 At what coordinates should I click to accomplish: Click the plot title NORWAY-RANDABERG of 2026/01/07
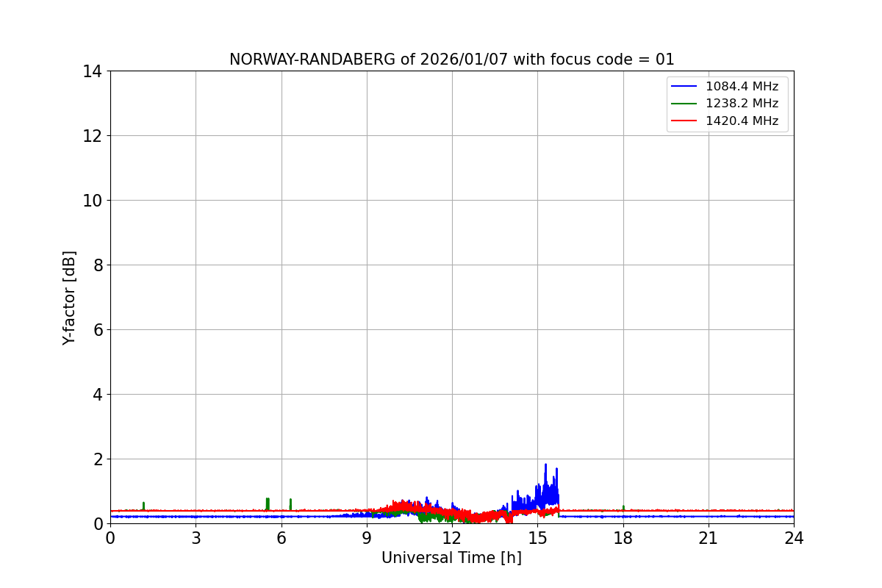pyautogui.click(x=451, y=60)
